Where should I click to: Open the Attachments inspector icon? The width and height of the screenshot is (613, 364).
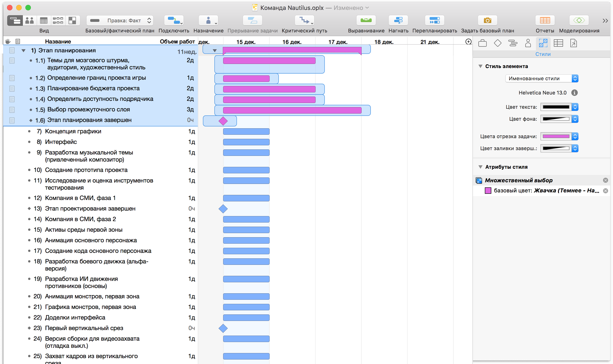click(573, 43)
